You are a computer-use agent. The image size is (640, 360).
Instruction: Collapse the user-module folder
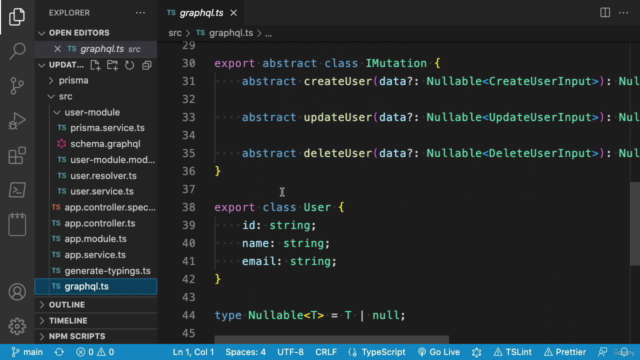[96, 112]
